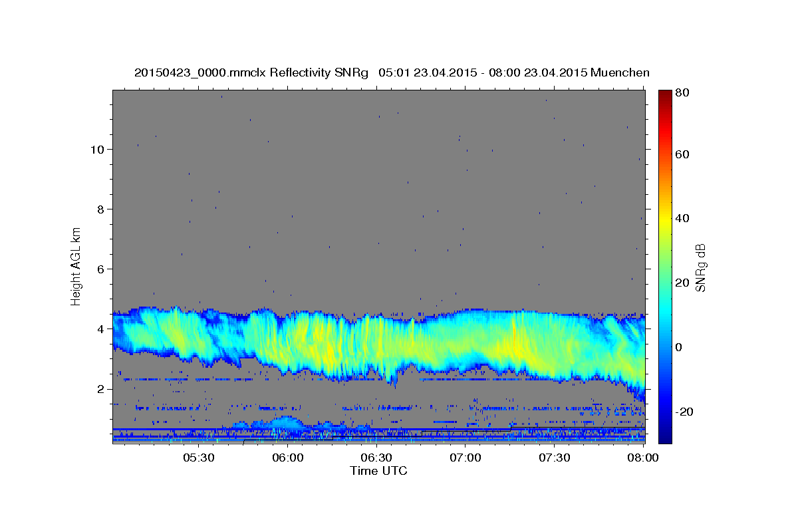
Task: Click the plot title text
Action: [x=392, y=72]
